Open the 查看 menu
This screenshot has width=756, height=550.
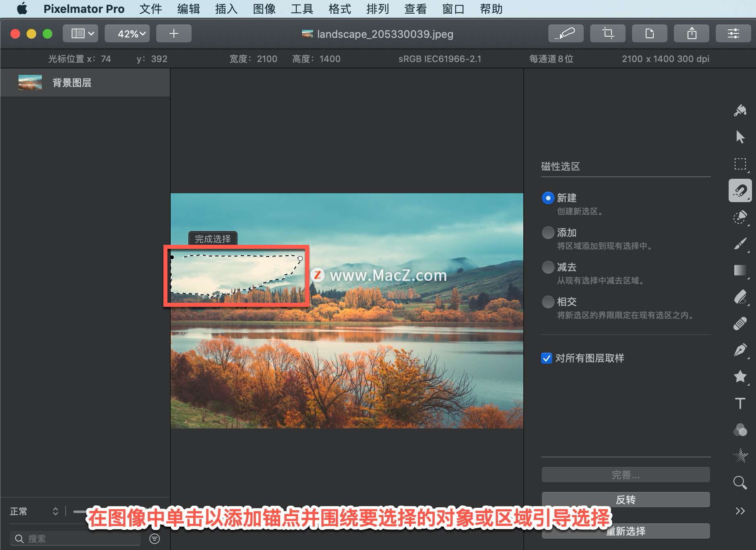[415, 8]
